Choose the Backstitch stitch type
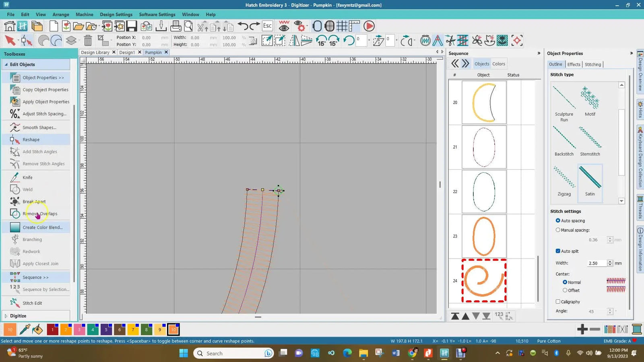The image size is (644, 362). click(564, 141)
